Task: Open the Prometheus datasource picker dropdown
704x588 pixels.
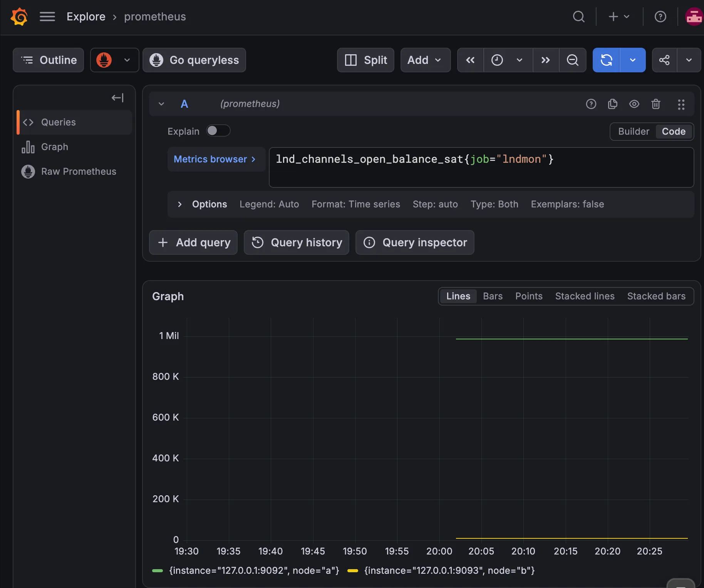Action: click(114, 60)
